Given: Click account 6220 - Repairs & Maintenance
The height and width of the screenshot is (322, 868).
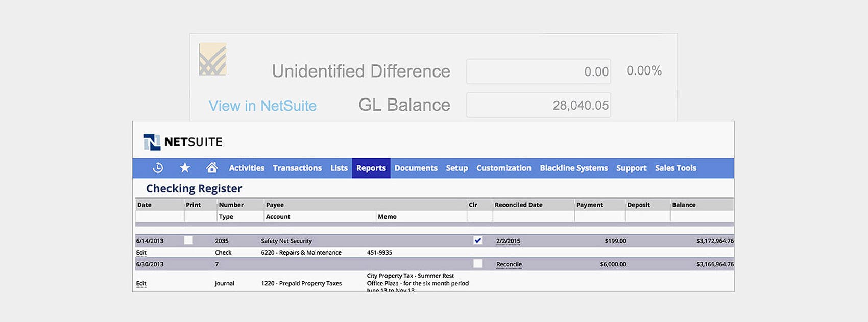Looking at the screenshot, I should 301,253.
